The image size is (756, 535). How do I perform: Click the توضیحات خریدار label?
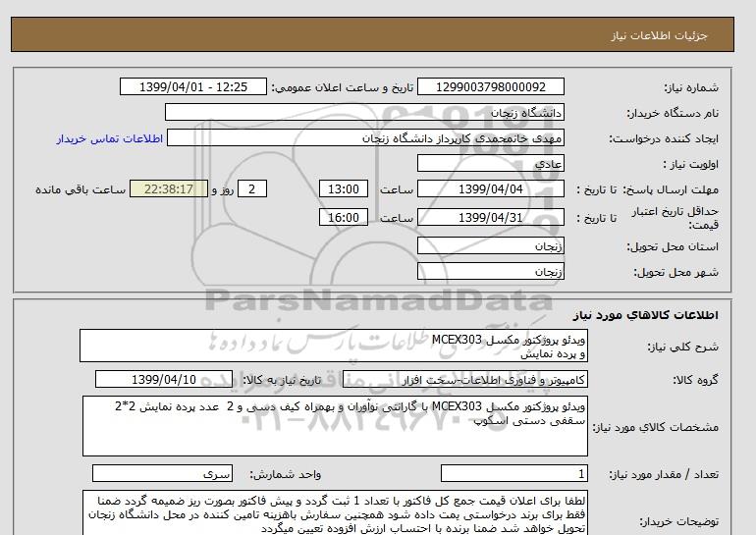678,521
